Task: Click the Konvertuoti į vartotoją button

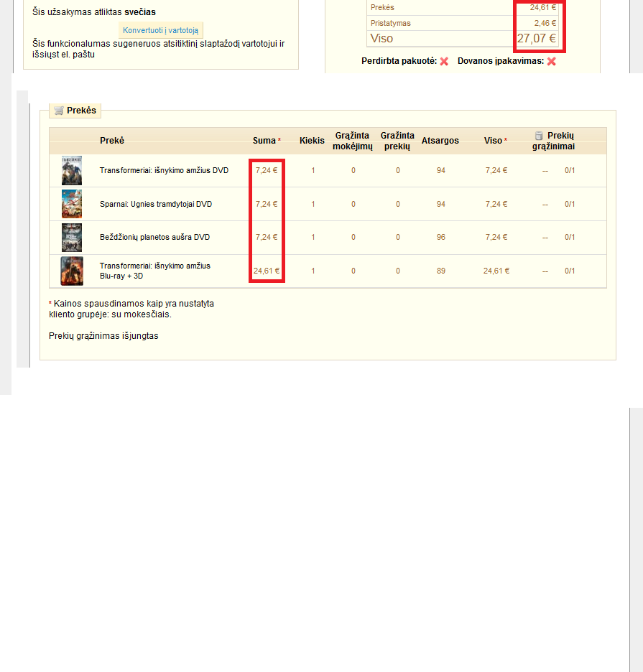Action: (160, 30)
